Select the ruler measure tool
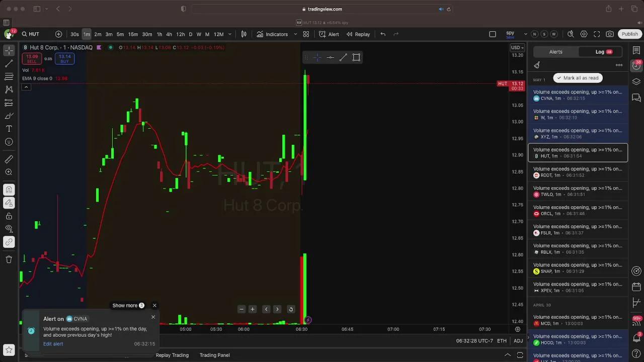This screenshot has width=644, height=362. [9, 159]
